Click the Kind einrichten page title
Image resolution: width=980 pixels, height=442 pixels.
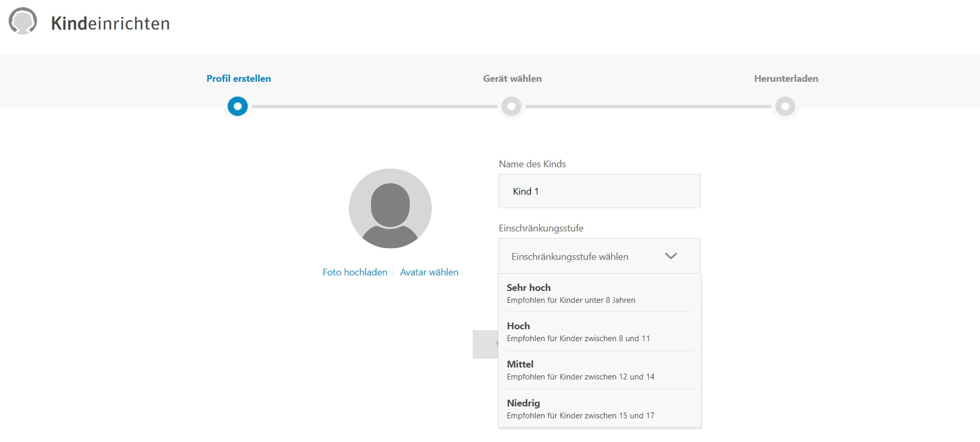pos(110,23)
